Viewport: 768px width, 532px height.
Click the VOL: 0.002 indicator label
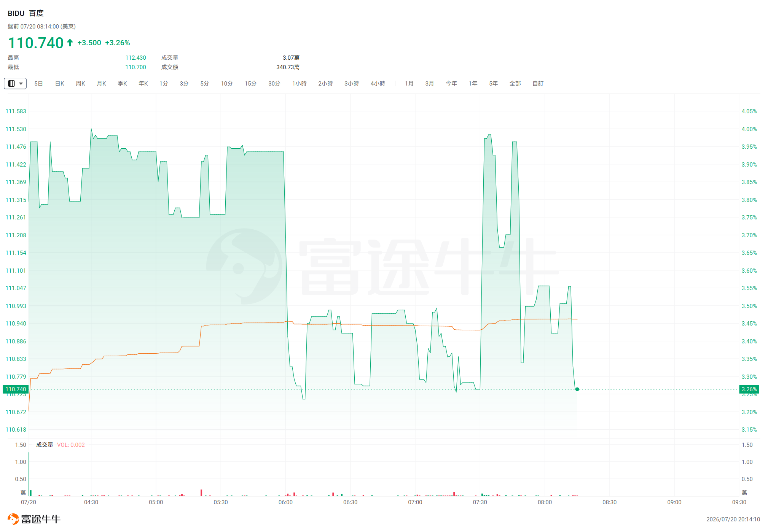71,445
